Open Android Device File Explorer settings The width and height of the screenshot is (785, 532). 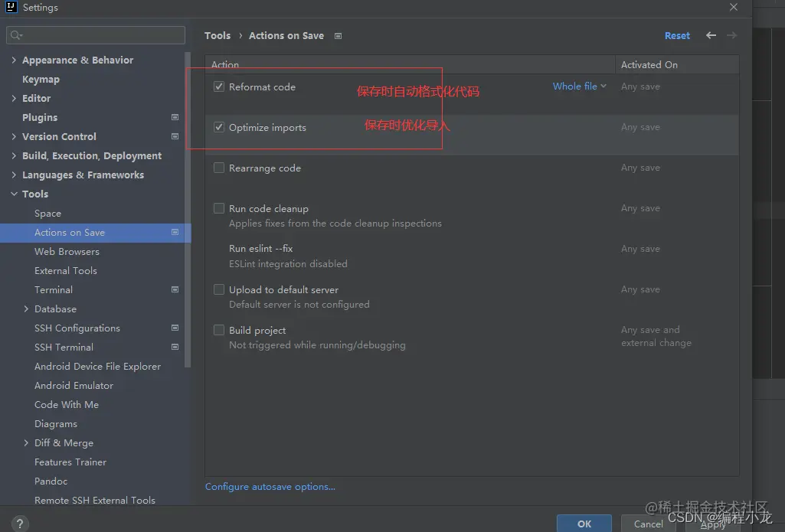tap(97, 367)
